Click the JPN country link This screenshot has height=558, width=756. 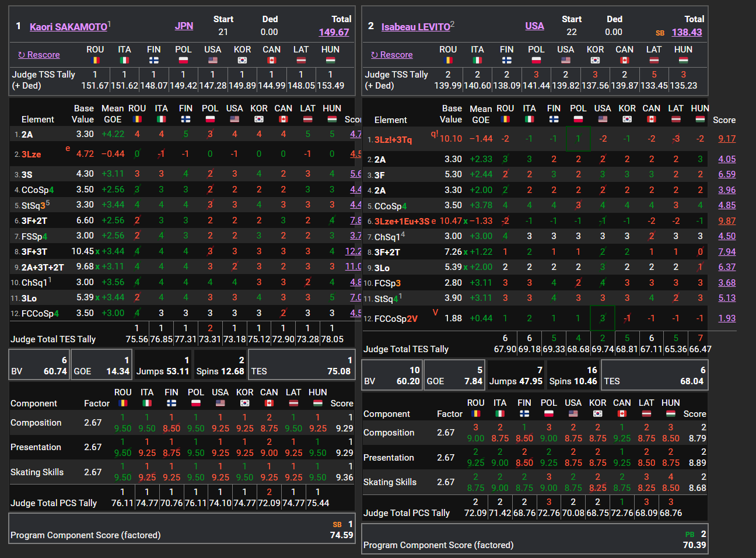coord(184,26)
